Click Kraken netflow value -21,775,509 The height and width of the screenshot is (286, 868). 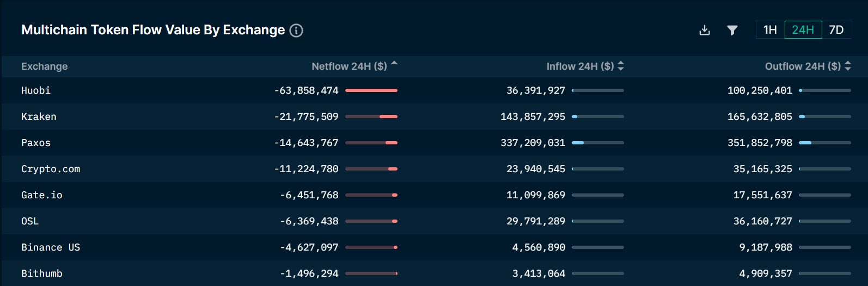307,117
